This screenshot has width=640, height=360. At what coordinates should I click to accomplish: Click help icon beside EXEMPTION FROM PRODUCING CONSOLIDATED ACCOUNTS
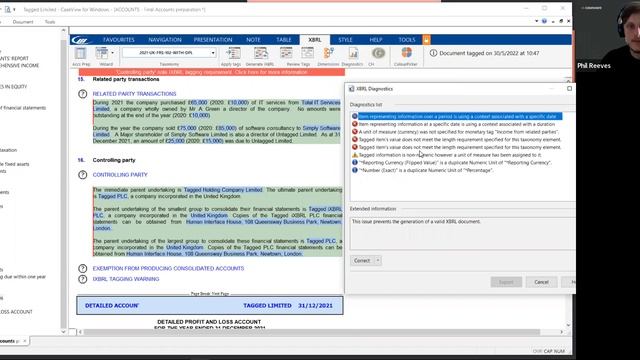(82, 268)
